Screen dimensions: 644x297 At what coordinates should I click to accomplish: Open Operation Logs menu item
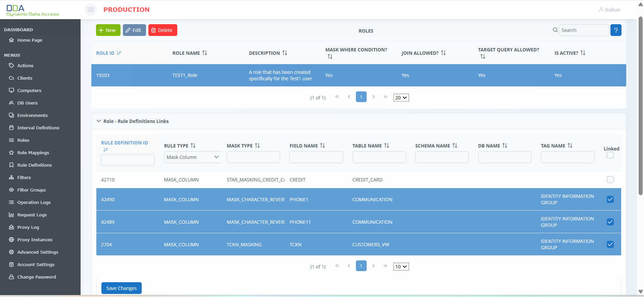(34, 202)
